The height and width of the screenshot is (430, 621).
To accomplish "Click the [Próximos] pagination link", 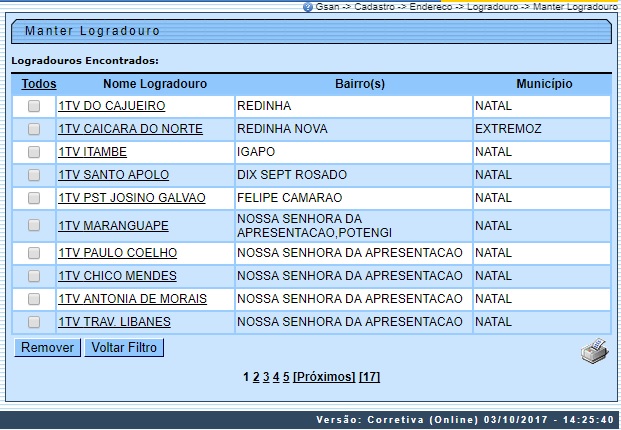I will click(324, 377).
